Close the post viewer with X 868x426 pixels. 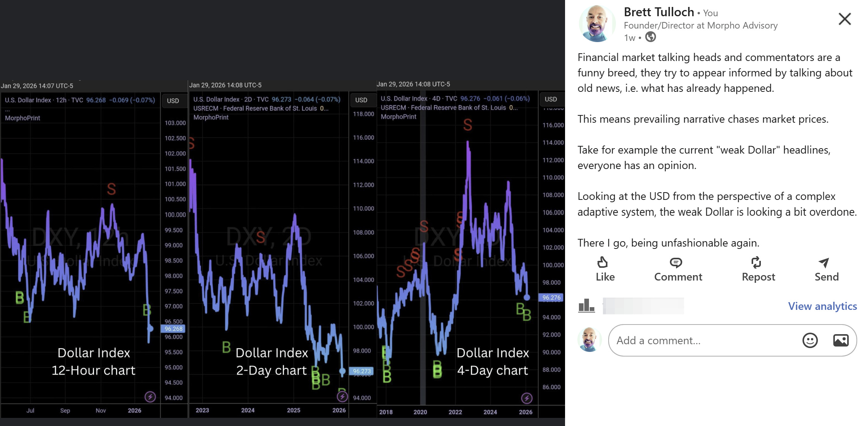click(x=844, y=19)
